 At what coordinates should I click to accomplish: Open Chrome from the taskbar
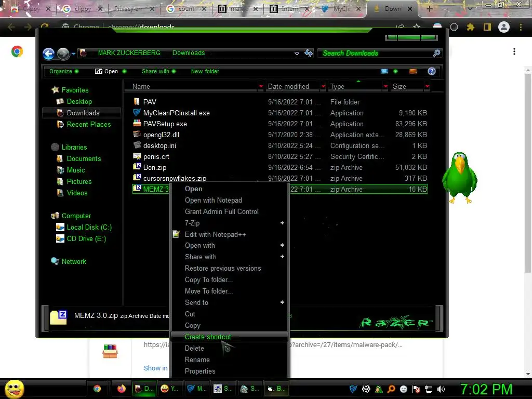[97, 389]
